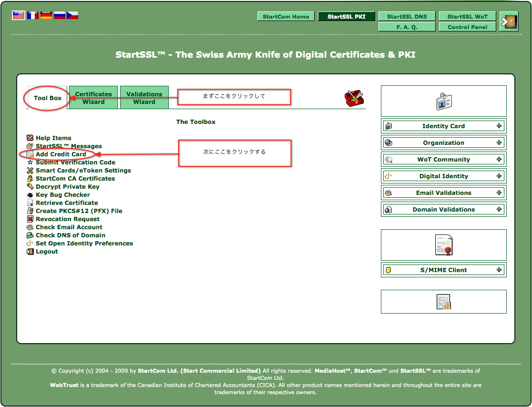Open Smart Cards/eToken Settings link
Viewport: 532px width, 407px height.
coord(83,170)
